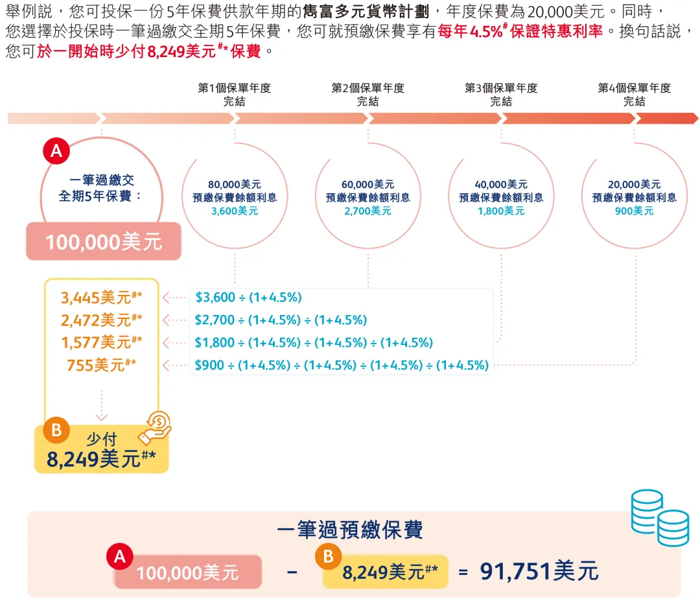Click the 3,445美元 discounted value
The width and height of the screenshot is (700, 610).
(101, 298)
